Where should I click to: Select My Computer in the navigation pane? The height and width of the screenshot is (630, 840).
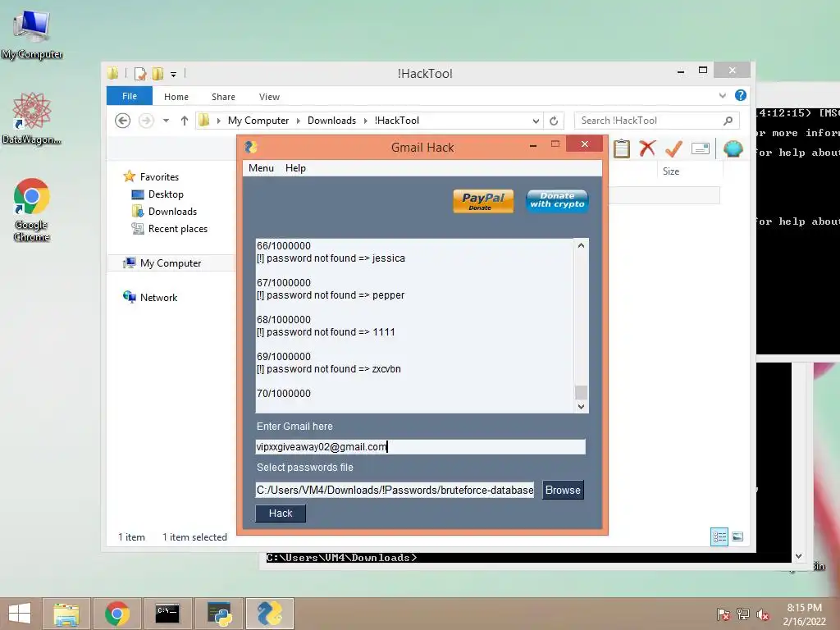[x=171, y=263]
